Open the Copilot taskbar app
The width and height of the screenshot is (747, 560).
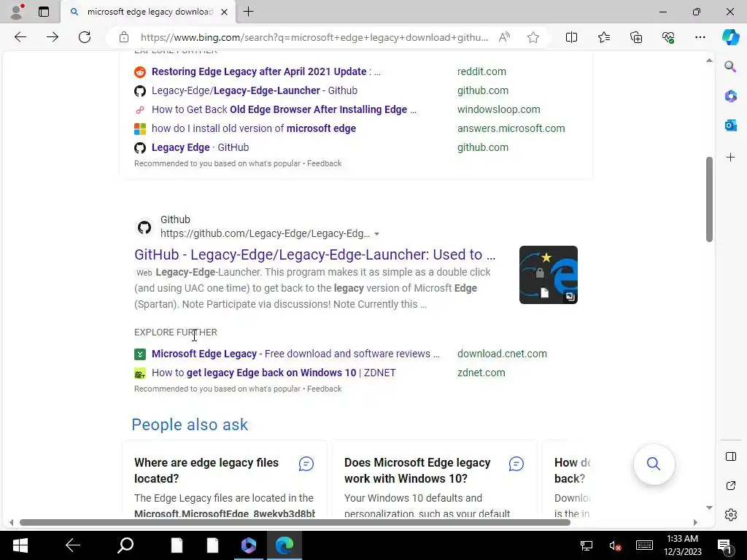[248, 545]
